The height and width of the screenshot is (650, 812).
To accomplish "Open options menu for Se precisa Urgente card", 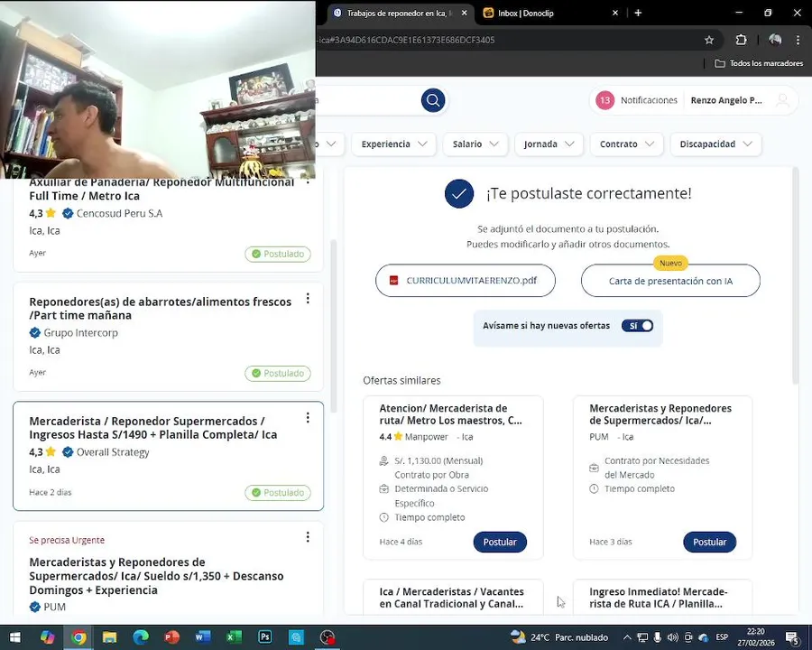I will (308, 537).
